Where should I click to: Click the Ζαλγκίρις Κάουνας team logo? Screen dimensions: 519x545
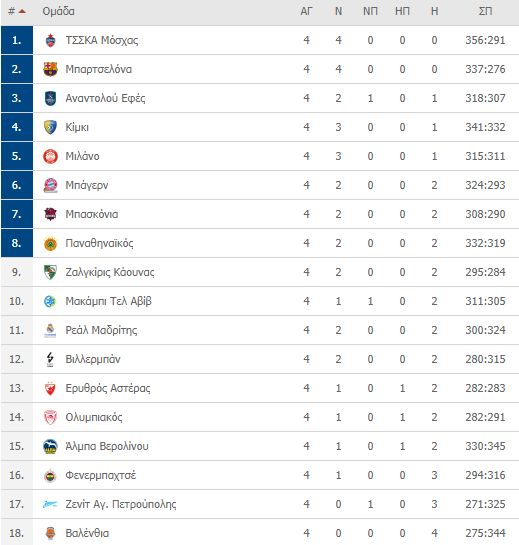50,272
